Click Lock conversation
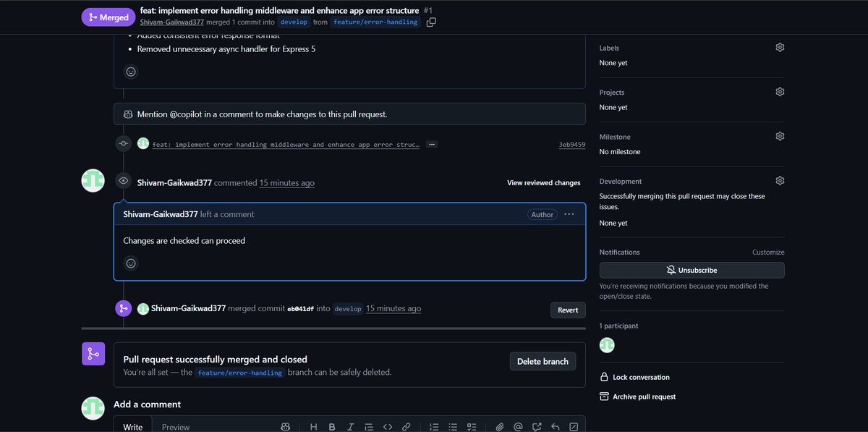868x432 pixels. point(635,377)
